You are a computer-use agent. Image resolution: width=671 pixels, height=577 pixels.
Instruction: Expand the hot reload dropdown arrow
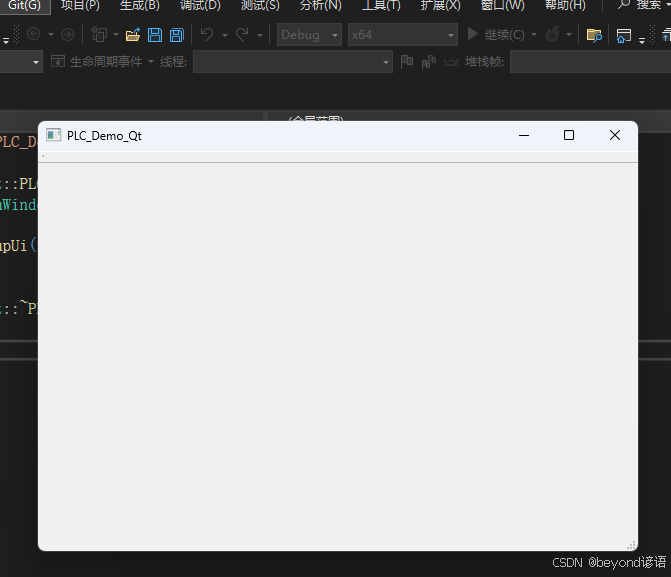tap(569, 34)
